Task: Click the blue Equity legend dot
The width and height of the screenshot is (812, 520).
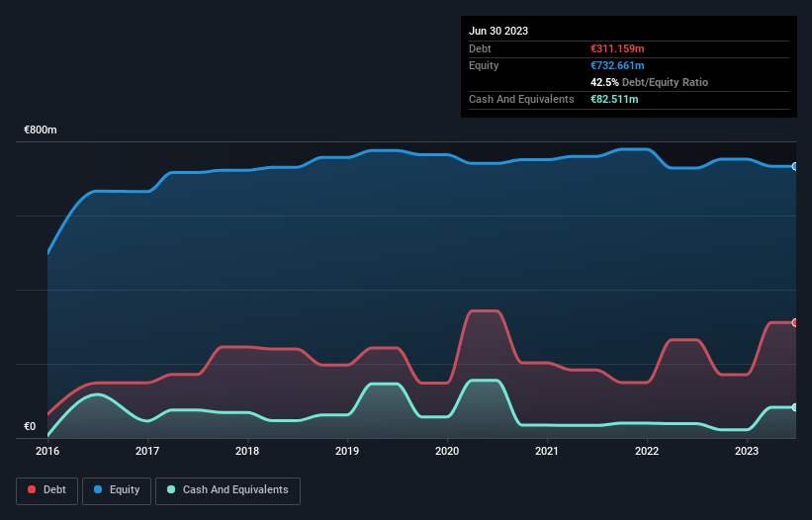Action: tap(98, 489)
